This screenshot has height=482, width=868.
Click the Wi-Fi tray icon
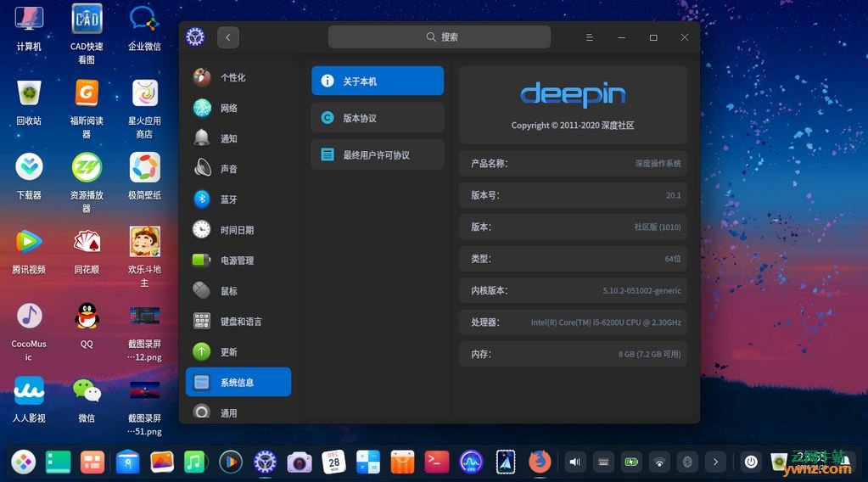pos(659,462)
